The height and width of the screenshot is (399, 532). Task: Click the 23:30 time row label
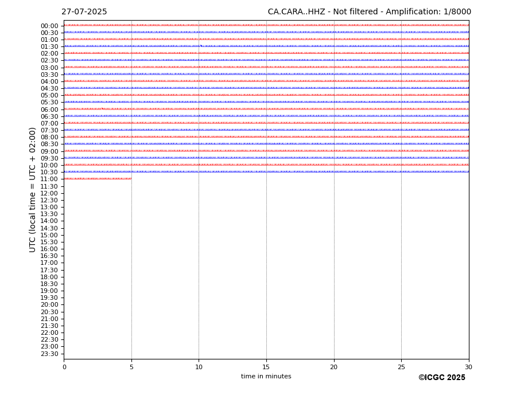pyautogui.click(x=49, y=354)
